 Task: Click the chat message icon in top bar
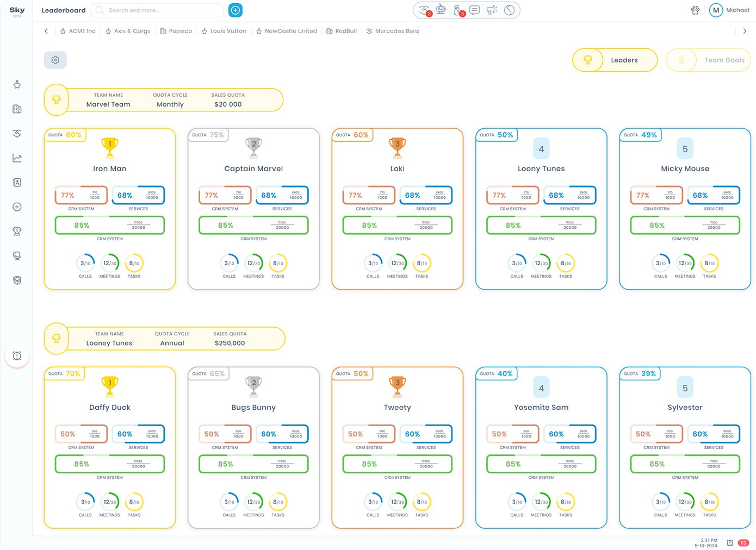tap(475, 10)
